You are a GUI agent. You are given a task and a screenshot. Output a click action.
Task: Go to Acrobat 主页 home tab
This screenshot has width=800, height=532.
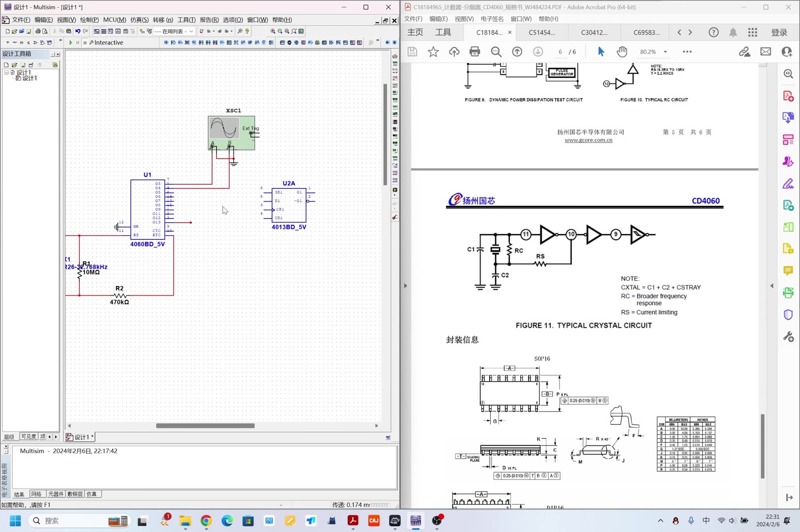pos(415,33)
